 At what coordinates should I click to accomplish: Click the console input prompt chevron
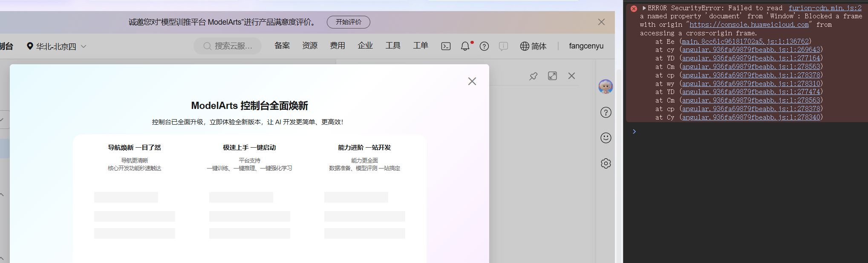point(634,131)
